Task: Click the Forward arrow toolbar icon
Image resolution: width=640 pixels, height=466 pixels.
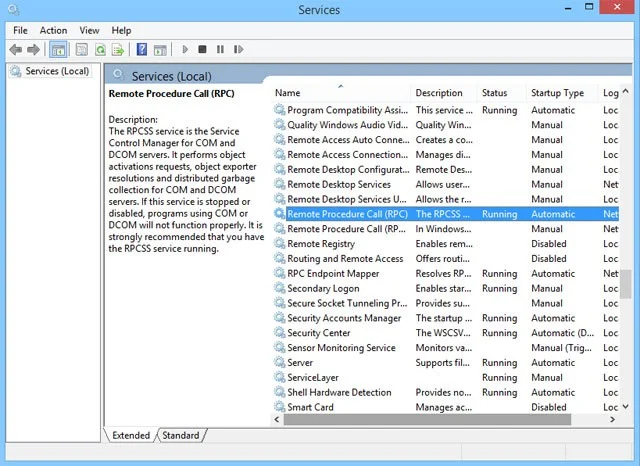Action: [33, 50]
